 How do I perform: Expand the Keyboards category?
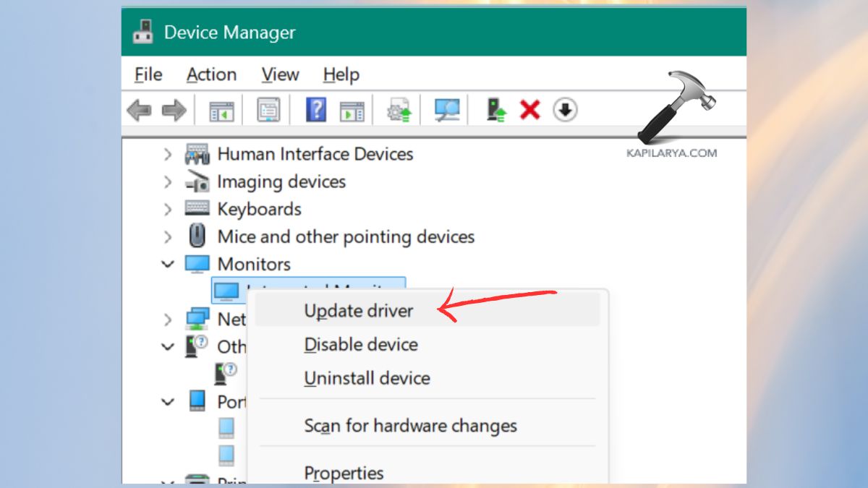(x=168, y=209)
